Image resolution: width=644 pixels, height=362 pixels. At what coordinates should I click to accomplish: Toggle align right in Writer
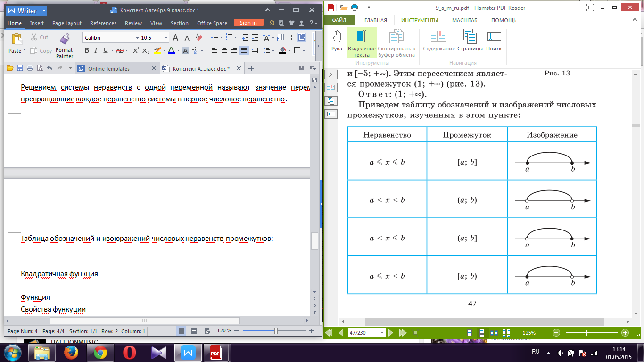tap(234, 50)
